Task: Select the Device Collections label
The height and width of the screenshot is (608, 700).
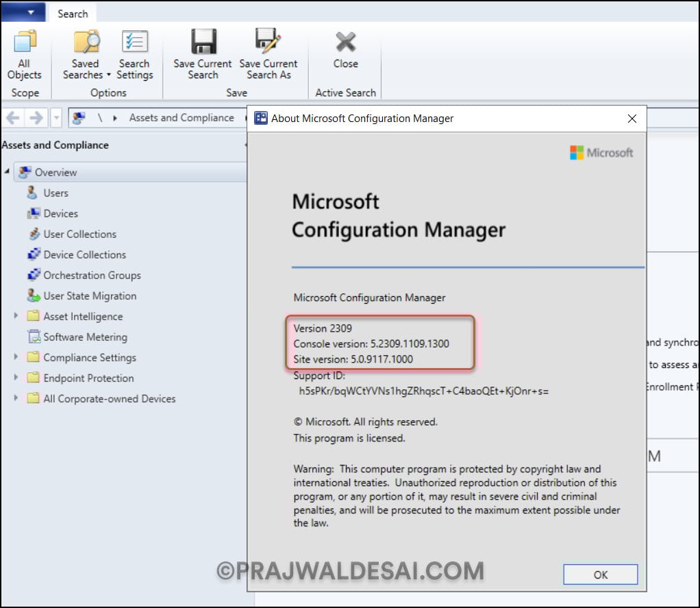Action: pyautogui.click(x=85, y=255)
